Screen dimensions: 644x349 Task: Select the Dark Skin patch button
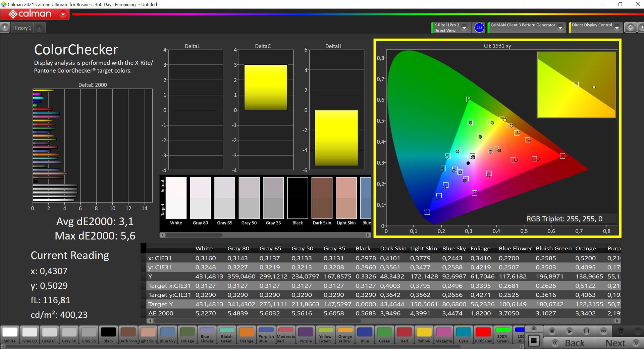coord(128,335)
